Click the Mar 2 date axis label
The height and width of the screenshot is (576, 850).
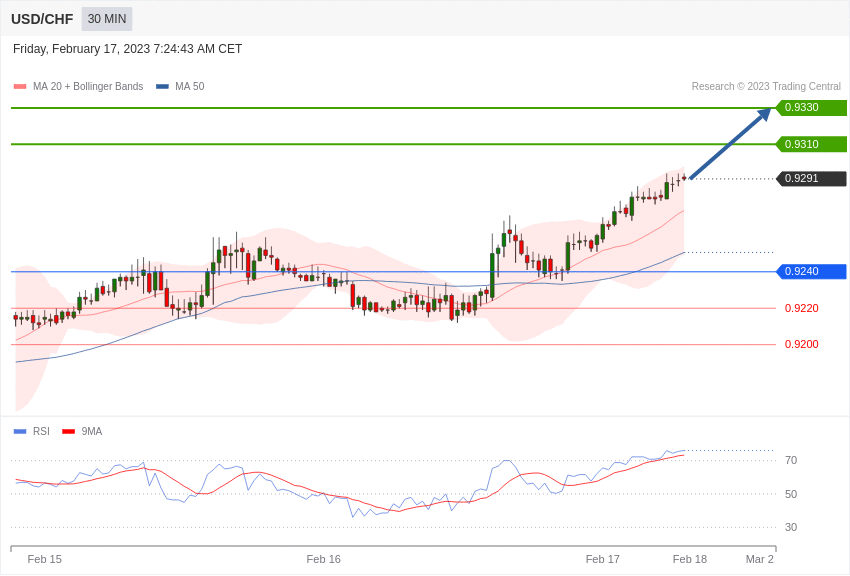pyautogui.click(x=759, y=559)
